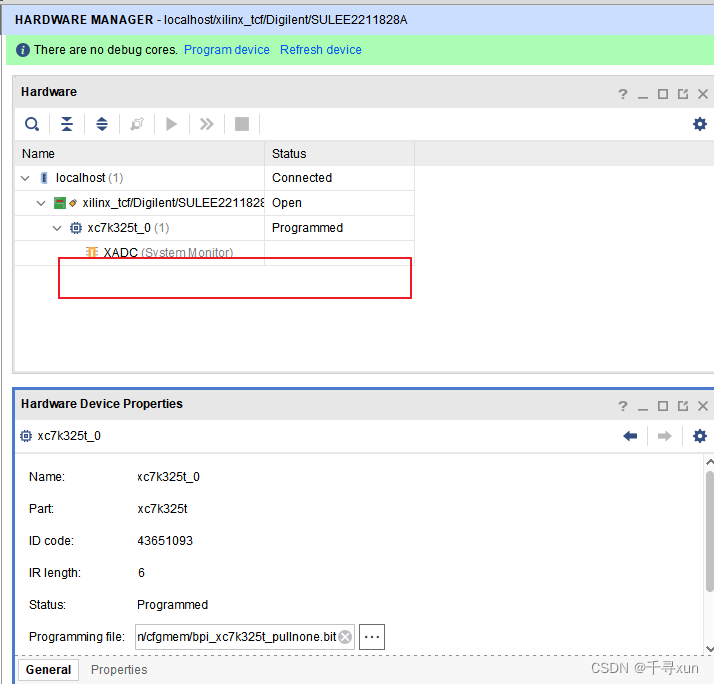Click the green hardware target icon
The height and width of the screenshot is (684, 714).
coord(60,203)
